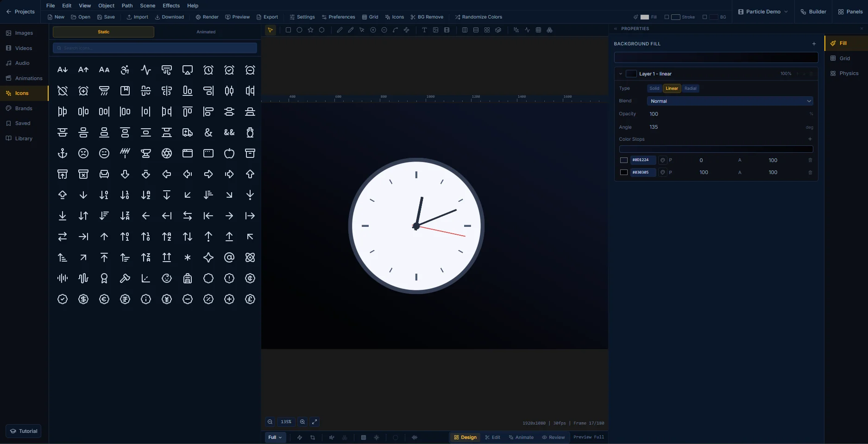Click the 3D box tool in canvas toolbar
This screenshot has width=868, height=444.
(498, 30)
